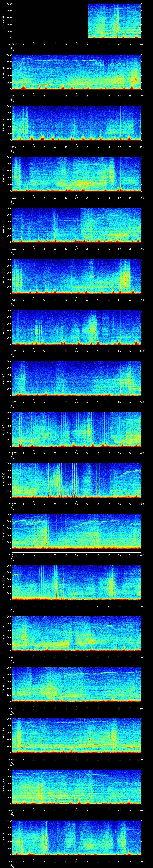The height and width of the screenshot is (868, 153).
Task: Click the '30' second tick under 7:12:00 panel
Action: (77, 197)
